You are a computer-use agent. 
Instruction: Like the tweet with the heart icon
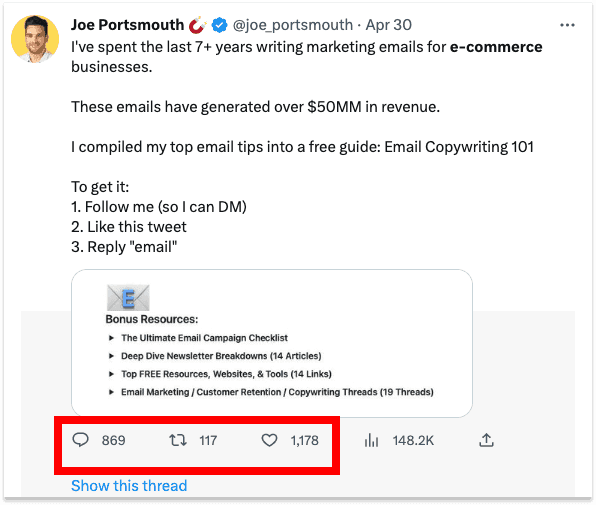pyautogui.click(x=269, y=440)
